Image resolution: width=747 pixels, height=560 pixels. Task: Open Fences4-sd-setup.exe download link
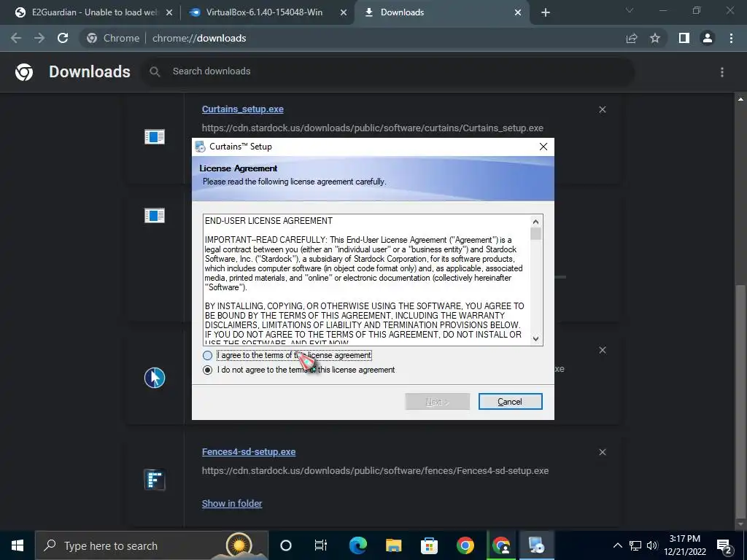coord(249,452)
